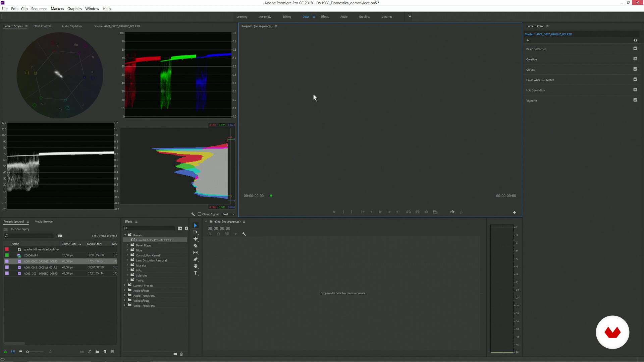Expand the Bevel Edges folder

tap(127, 245)
